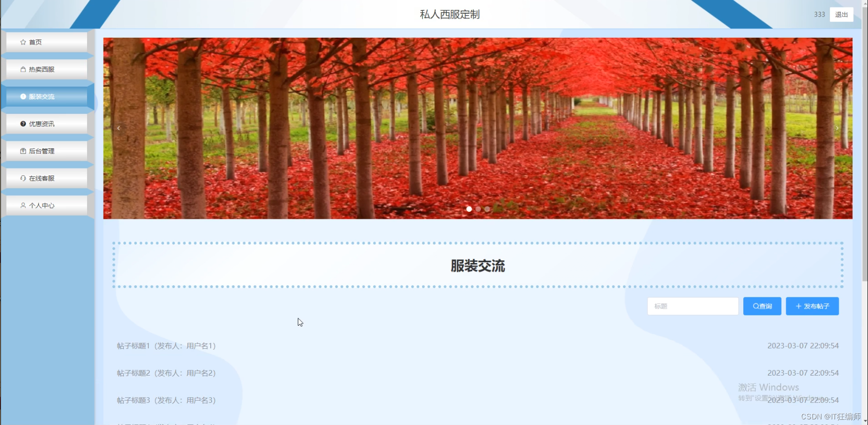Click the icon beside 后台管理
This screenshot has height=425, width=868.
tap(23, 151)
